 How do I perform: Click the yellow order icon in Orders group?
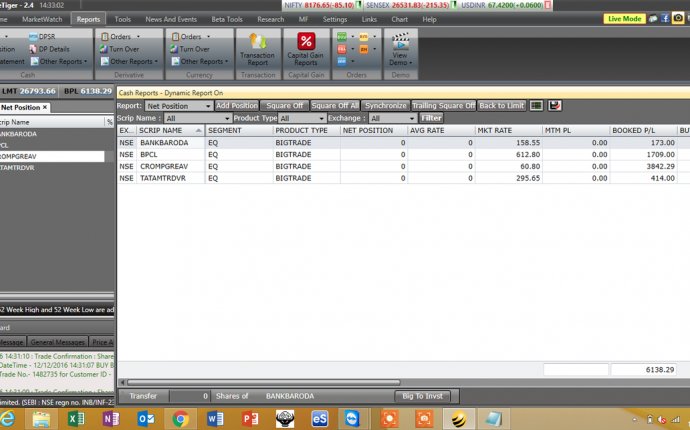[364, 37]
